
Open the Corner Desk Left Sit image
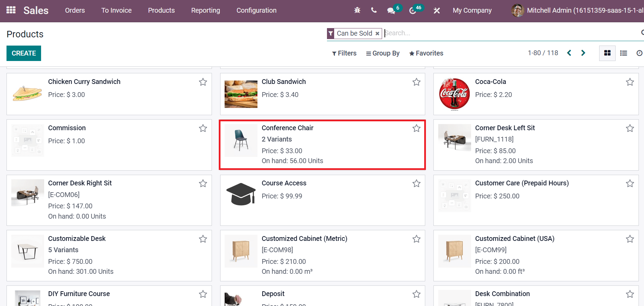coord(455,137)
